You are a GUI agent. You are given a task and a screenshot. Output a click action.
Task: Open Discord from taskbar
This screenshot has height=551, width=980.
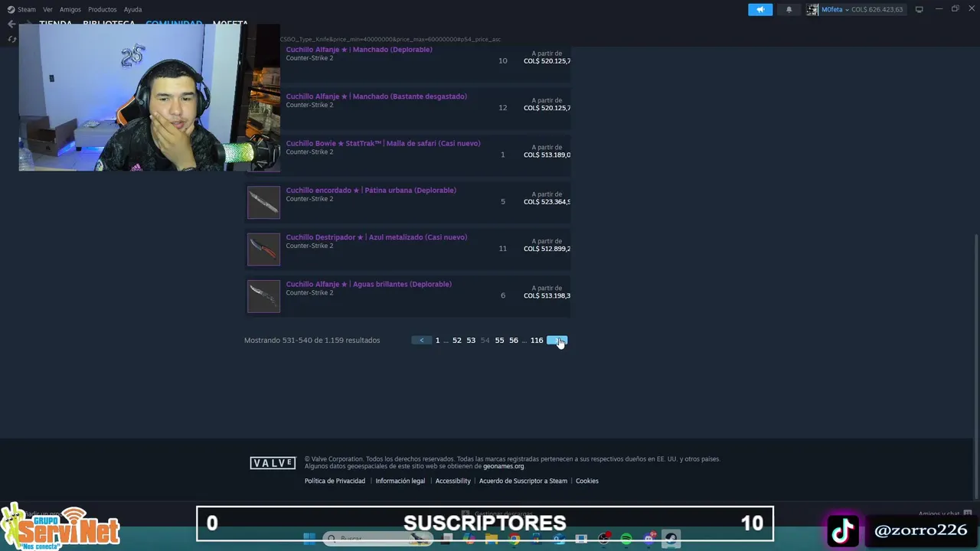(x=649, y=539)
